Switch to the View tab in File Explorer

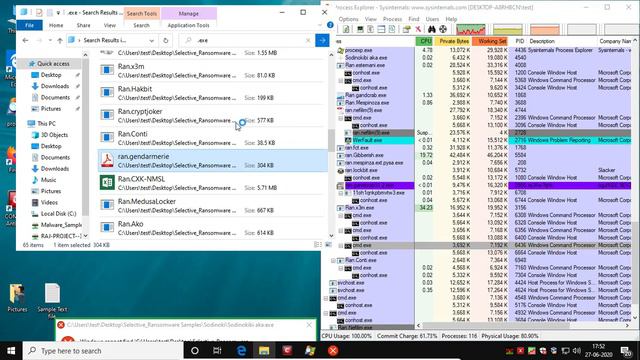[109, 25]
